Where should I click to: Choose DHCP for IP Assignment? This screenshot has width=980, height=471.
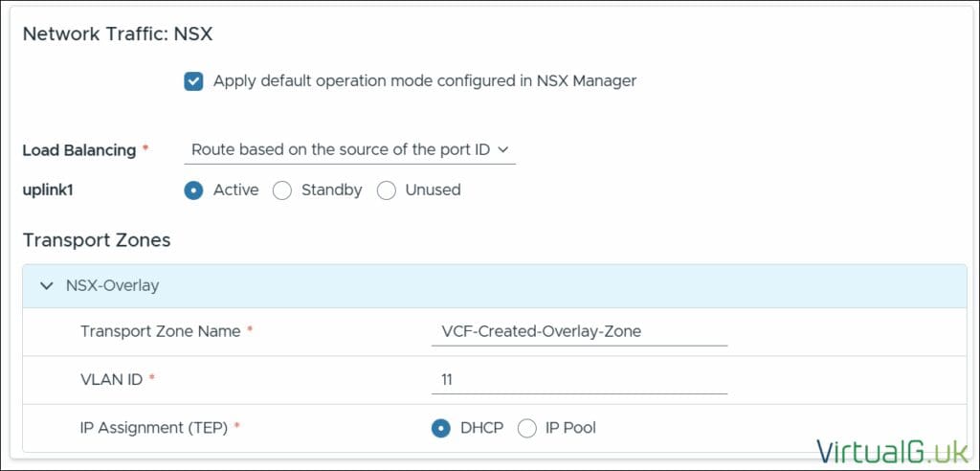[441, 428]
